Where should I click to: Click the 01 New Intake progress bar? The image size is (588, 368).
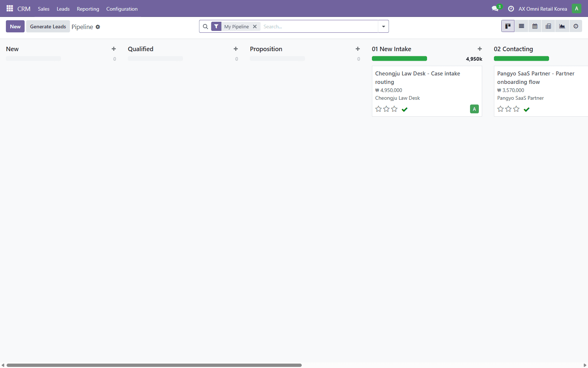click(x=399, y=58)
